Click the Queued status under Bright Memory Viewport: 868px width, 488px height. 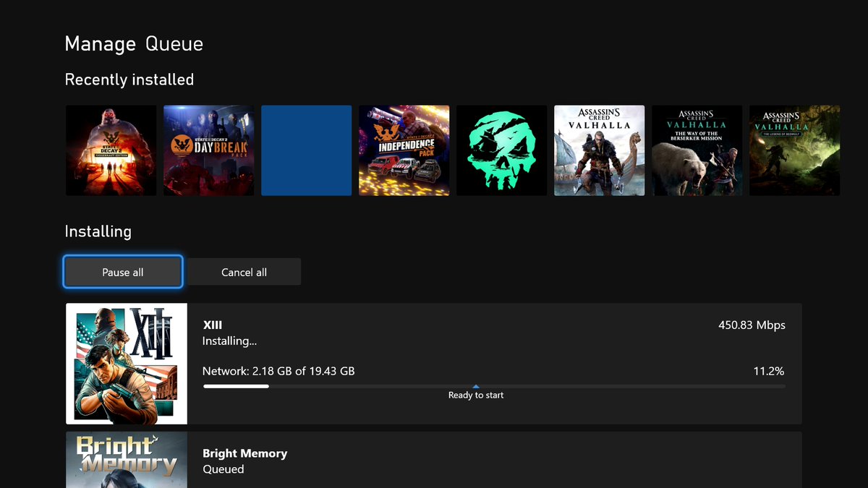[224, 469]
